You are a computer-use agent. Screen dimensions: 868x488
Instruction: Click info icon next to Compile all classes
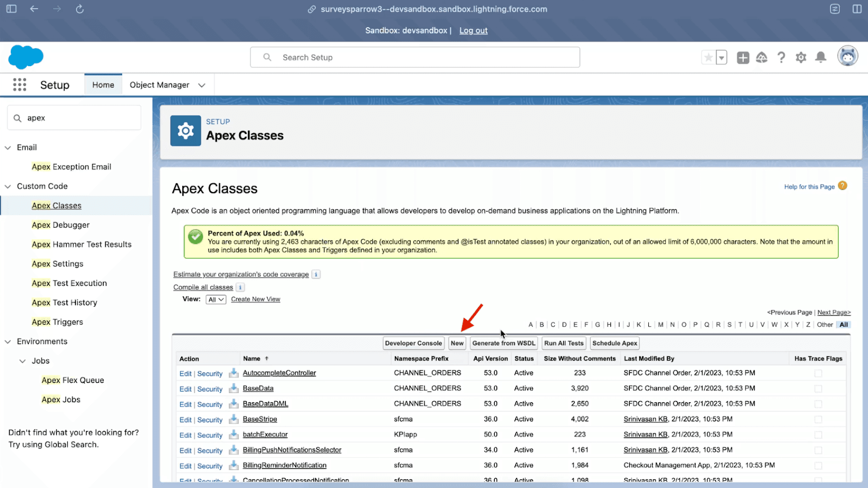click(x=240, y=287)
